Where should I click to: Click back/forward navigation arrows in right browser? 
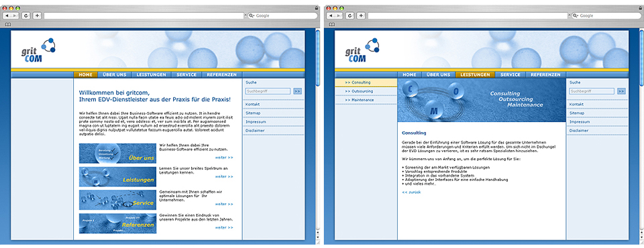click(335, 15)
